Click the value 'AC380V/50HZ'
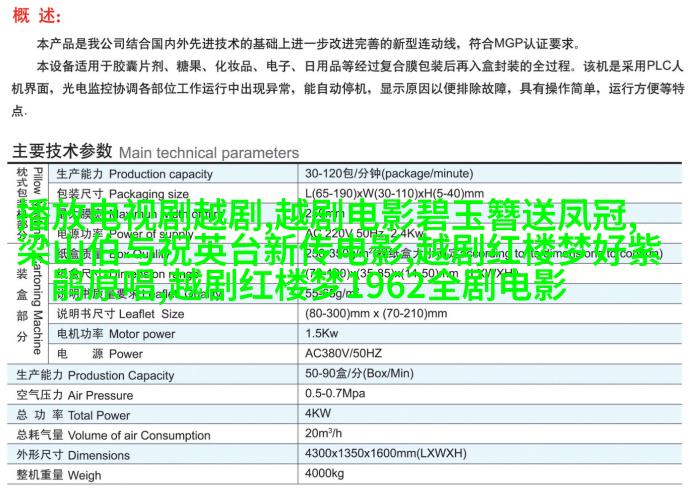 (343, 353)
